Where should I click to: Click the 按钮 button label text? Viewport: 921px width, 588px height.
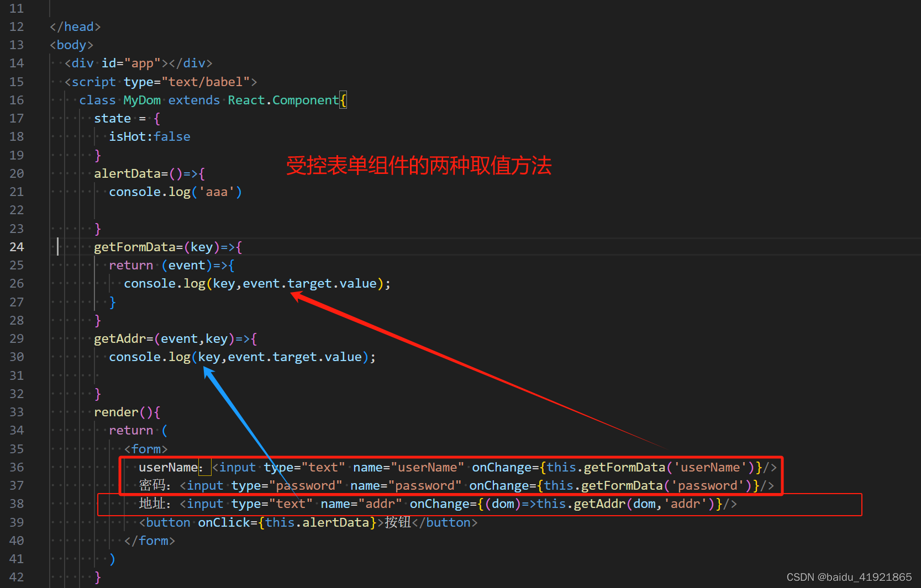(396, 522)
